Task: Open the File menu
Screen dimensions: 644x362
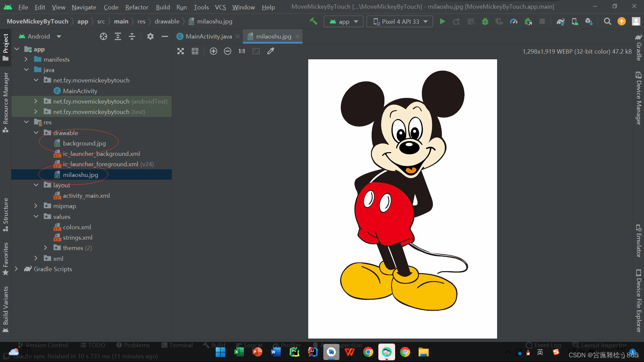Action: tap(23, 7)
